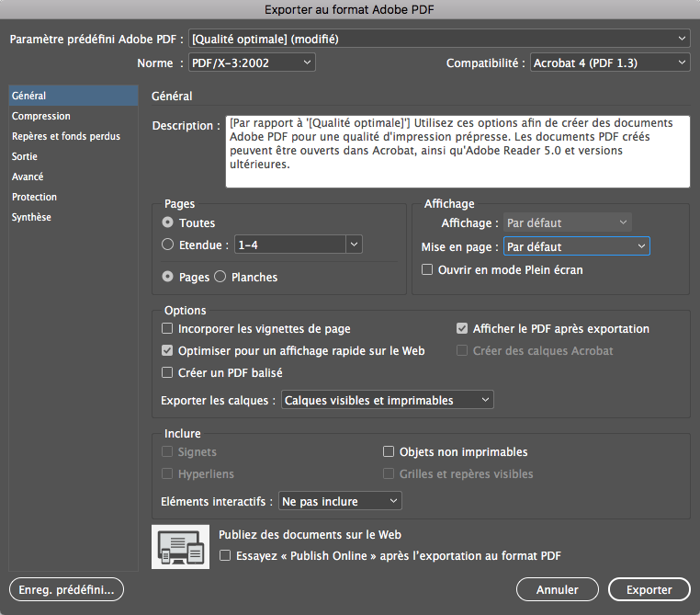Go to the Protection section
This screenshot has width=700, height=615.
pyautogui.click(x=35, y=198)
